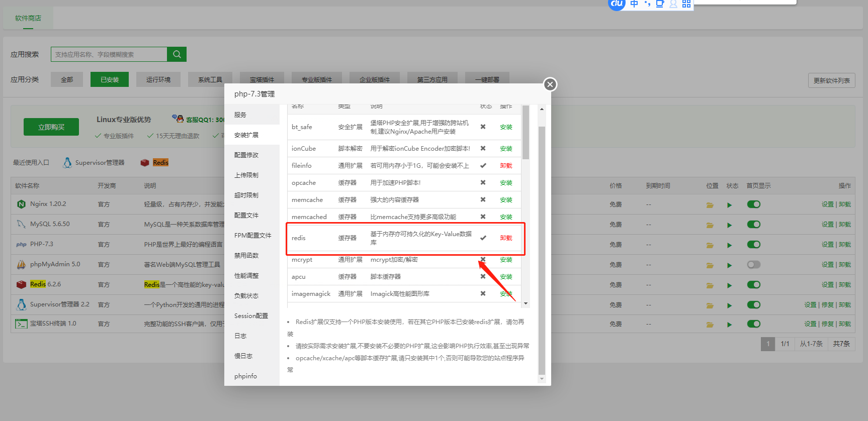Open the 软件商店 tab
Image resolution: width=868 pixels, height=421 pixels.
click(28, 18)
